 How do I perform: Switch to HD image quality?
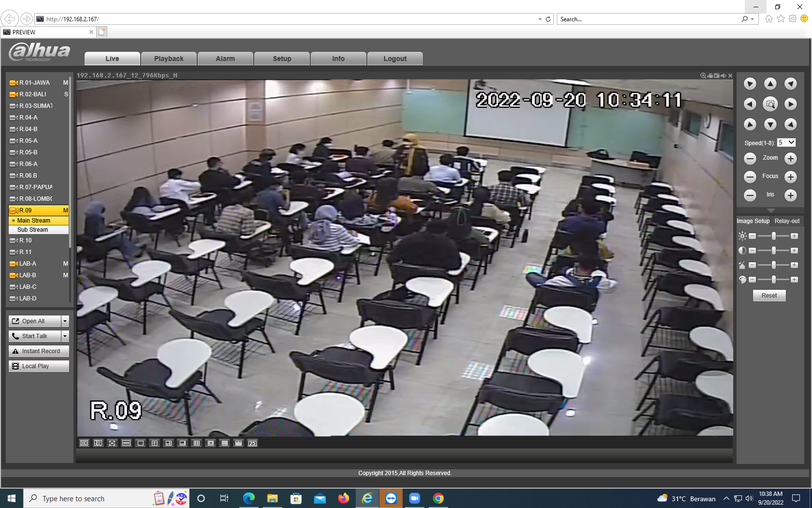(84, 443)
